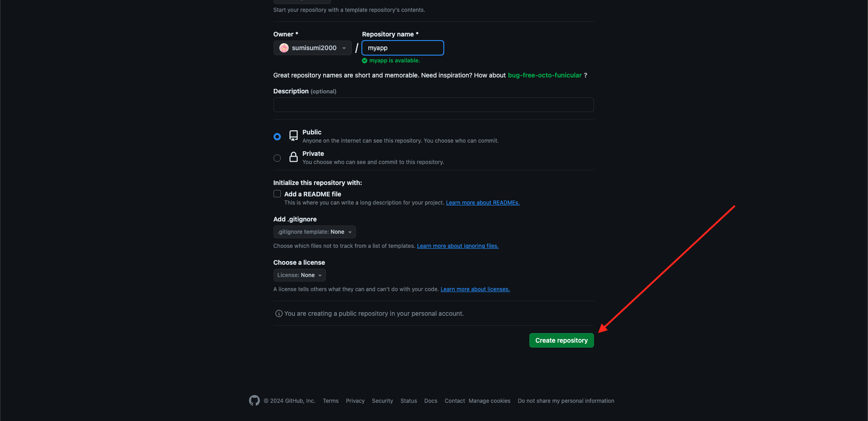Open the .gitignore template dropdown

(x=314, y=231)
